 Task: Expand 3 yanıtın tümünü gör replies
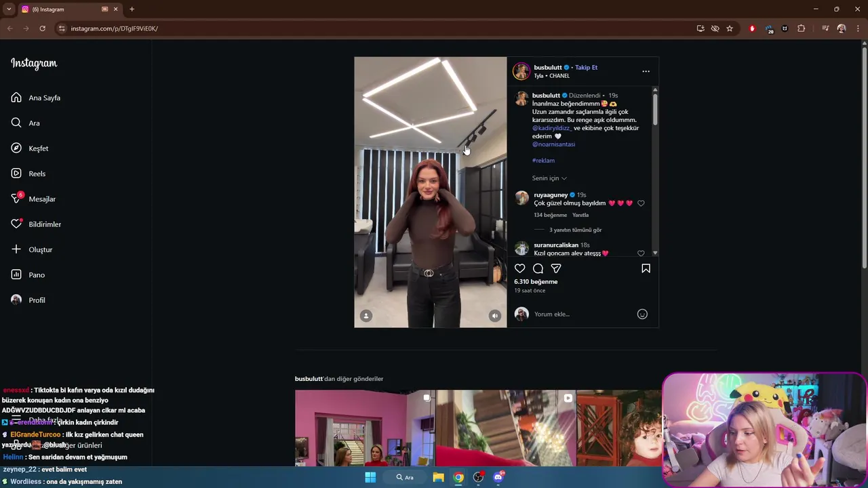(575, 230)
